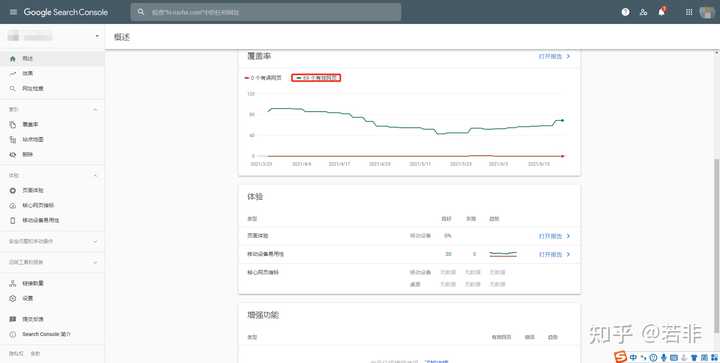Open the hamburger main menu
This screenshot has width=720, height=363.
pyautogui.click(x=13, y=12)
